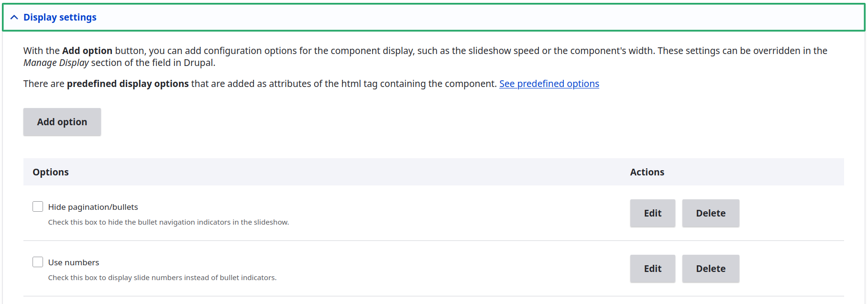Click the Add option button

tap(62, 122)
